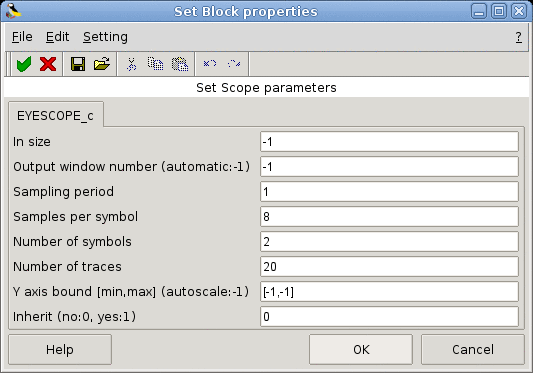Click the copy icon in toolbar
Screen dimensions: 533x373
[155, 64]
